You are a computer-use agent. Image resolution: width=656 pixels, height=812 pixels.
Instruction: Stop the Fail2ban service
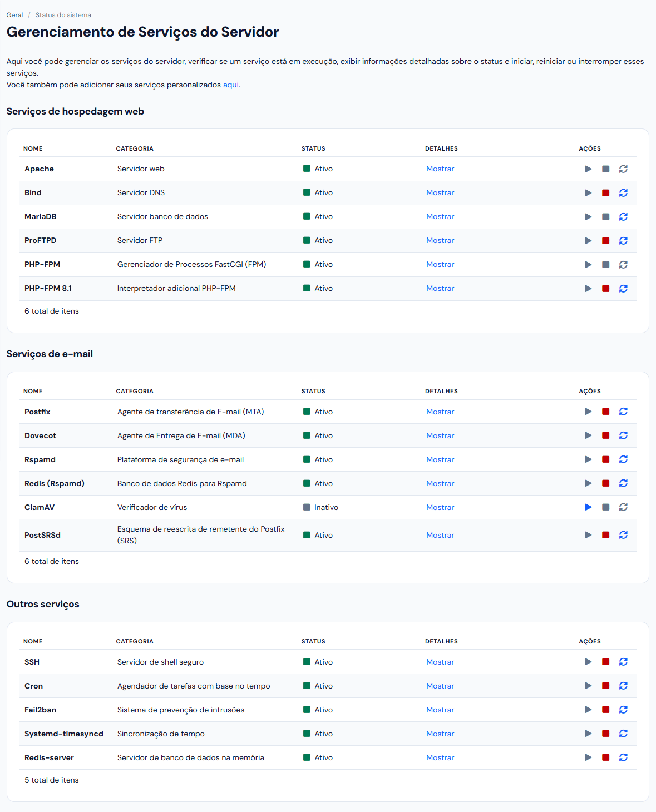coord(606,710)
